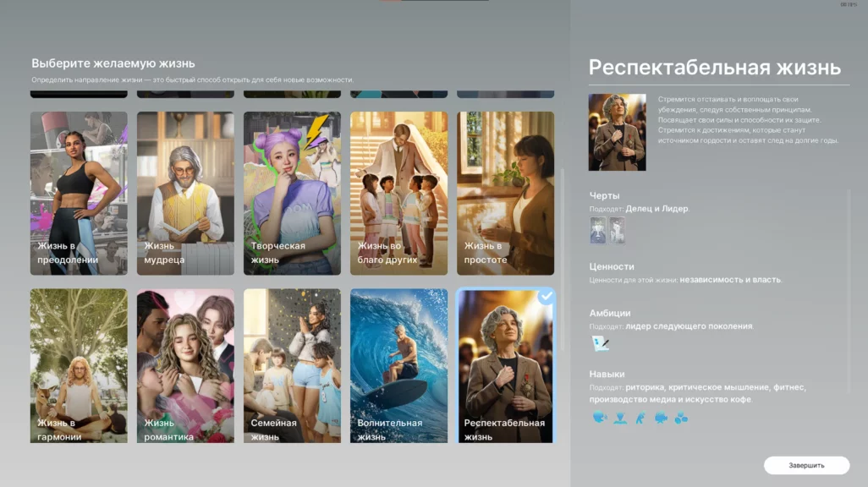Click the next-generation leader ambition icon
Image resolution: width=868 pixels, height=487 pixels.
601,343
